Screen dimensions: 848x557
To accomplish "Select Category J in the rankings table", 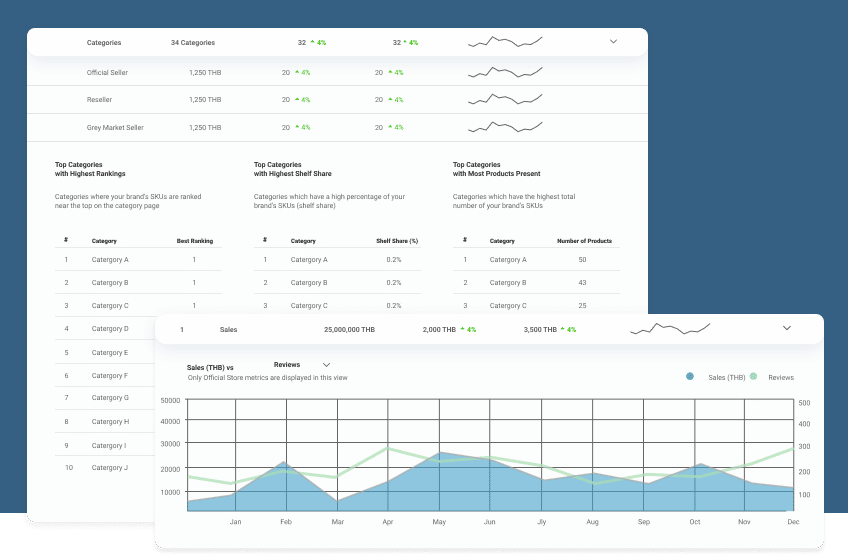I will coord(109,468).
